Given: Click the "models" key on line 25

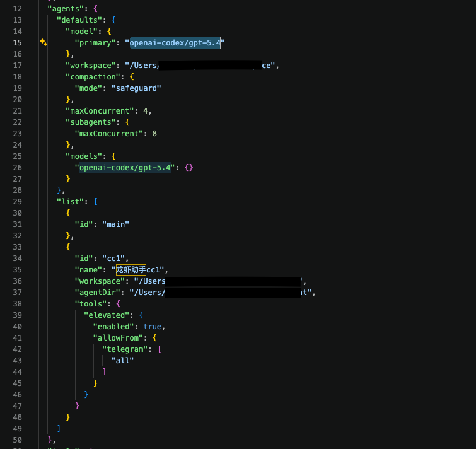Looking at the screenshot, I should [x=84, y=156].
